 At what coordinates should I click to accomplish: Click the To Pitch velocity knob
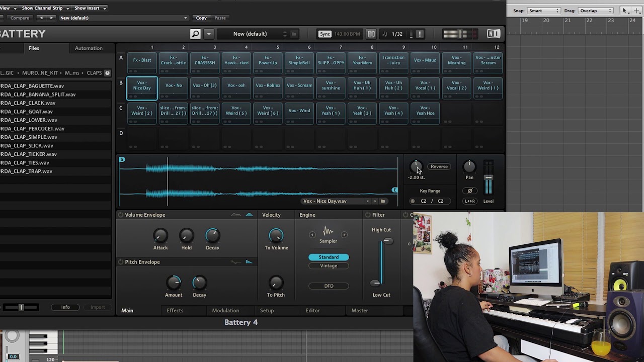[276, 283]
